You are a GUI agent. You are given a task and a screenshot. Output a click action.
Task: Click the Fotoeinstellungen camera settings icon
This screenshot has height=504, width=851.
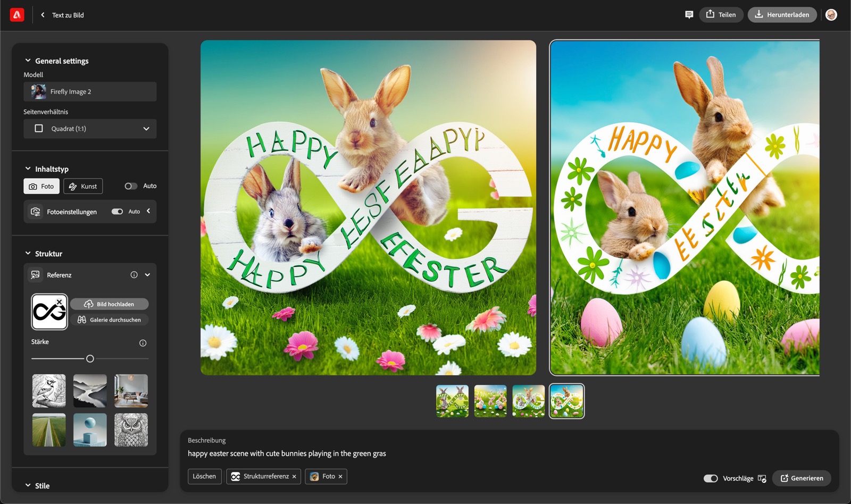tap(36, 212)
